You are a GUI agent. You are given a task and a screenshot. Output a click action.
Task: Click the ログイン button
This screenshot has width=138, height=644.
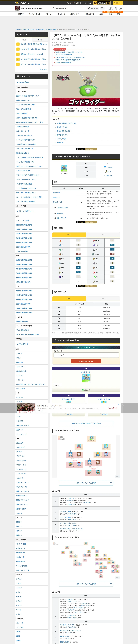117,3
